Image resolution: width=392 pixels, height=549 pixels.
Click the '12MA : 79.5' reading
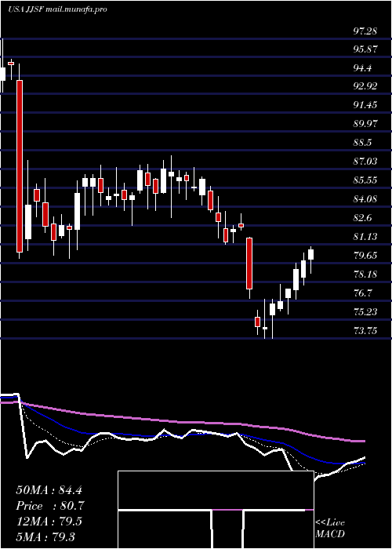coord(49,522)
